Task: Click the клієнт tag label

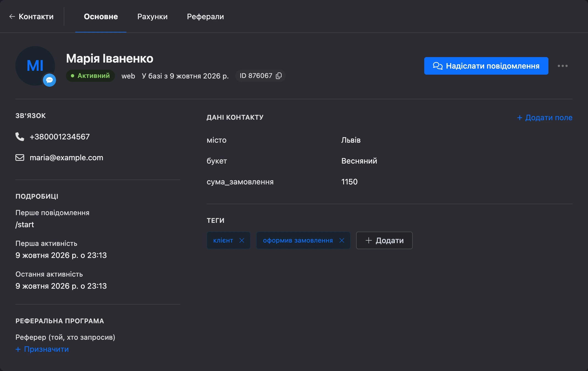Action: 223,240
